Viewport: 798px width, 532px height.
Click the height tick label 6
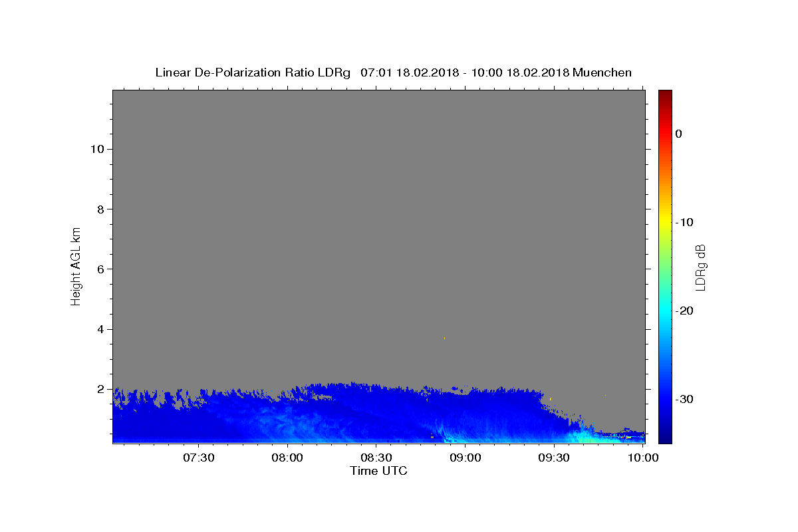(x=100, y=269)
